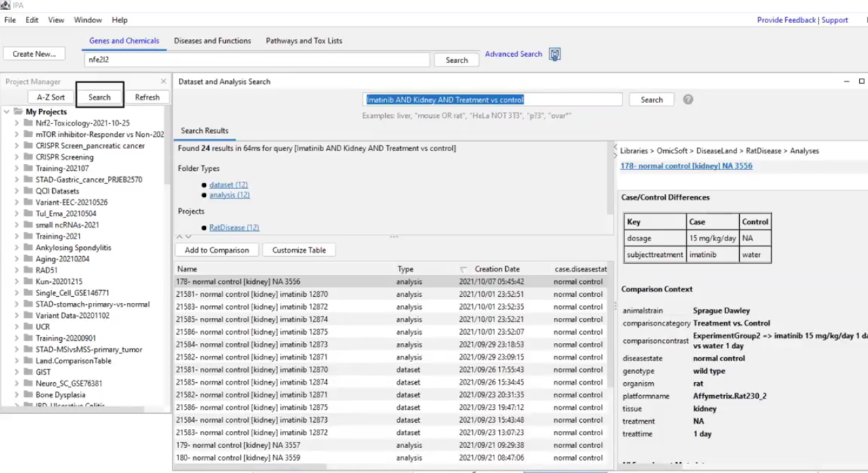Click the Creation Date sort arrow icon
Image resolution: width=868 pixels, height=473 pixels.
tap(464, 270)
